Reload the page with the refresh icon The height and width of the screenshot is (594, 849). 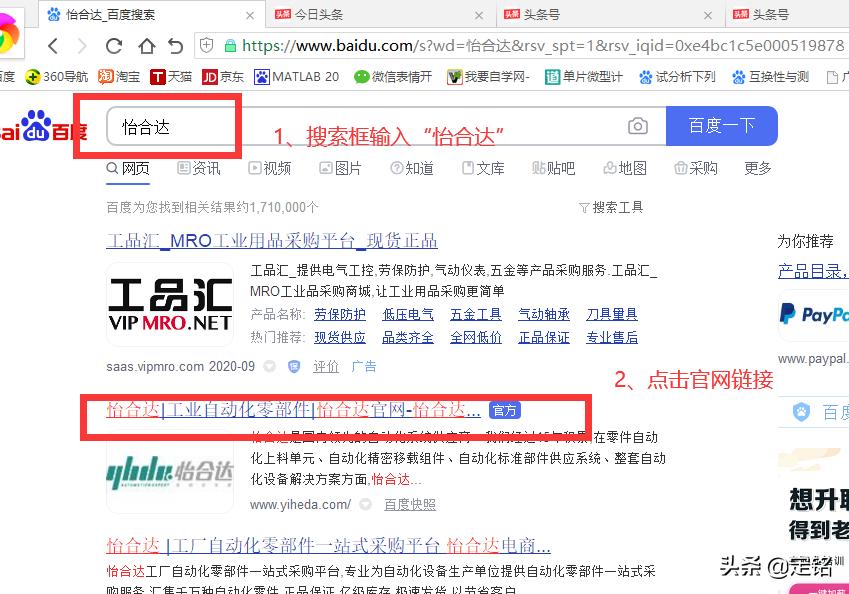(x=114, y=46)
